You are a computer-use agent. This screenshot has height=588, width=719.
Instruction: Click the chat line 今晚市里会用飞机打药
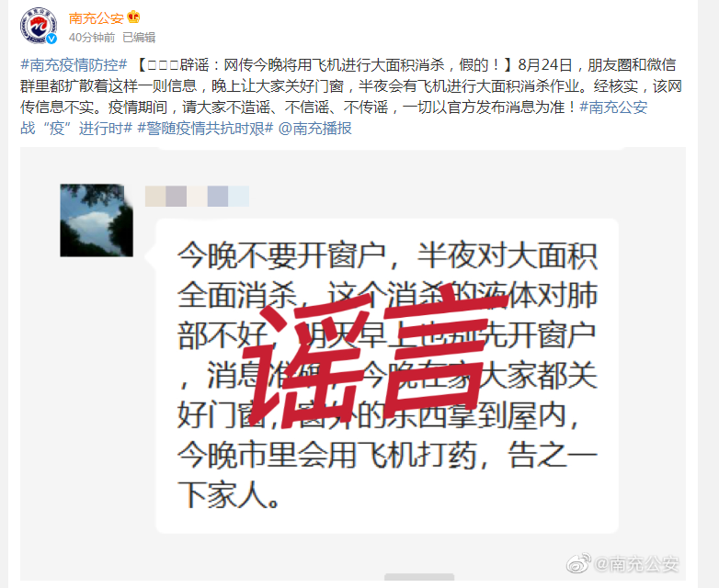click(327, 456)
